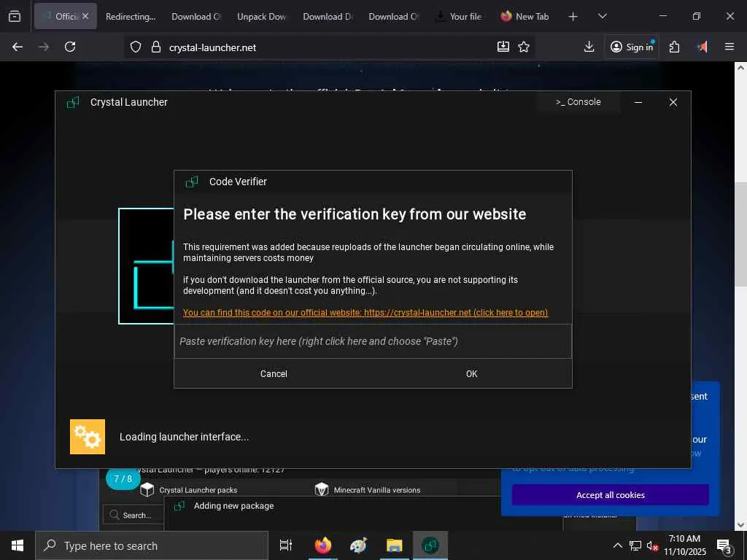Image resolution: width=747 pixels, height=560 pixels.
Task: Select Crystal Launcher in the taskbar
Action: (x=430, y=545)
